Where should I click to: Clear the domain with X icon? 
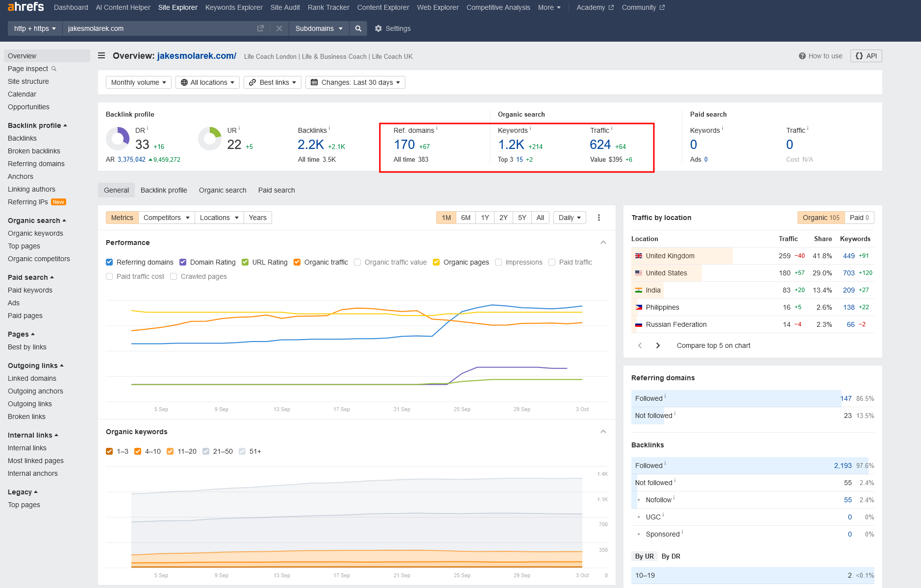(279, 28)
